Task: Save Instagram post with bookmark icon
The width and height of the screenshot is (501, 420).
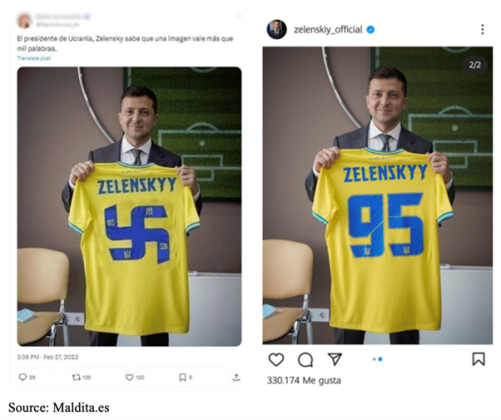Action: tap(478, 359)
